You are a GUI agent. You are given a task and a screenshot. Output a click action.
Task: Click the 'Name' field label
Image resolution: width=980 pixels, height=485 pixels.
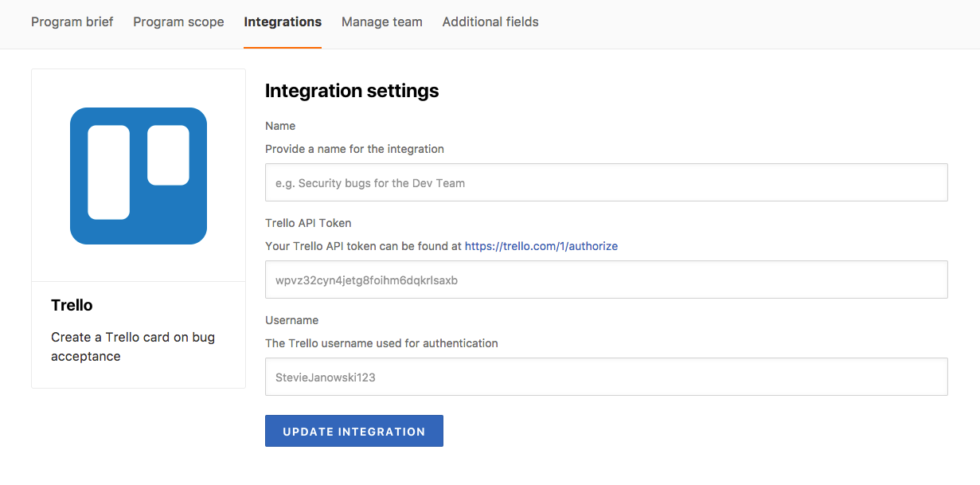click(280, 126)
